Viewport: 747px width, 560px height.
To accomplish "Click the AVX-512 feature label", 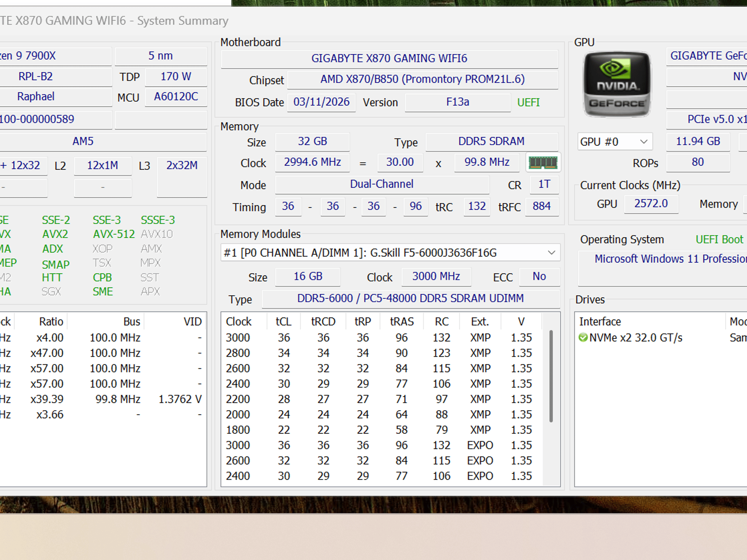I will pos(114,234).
